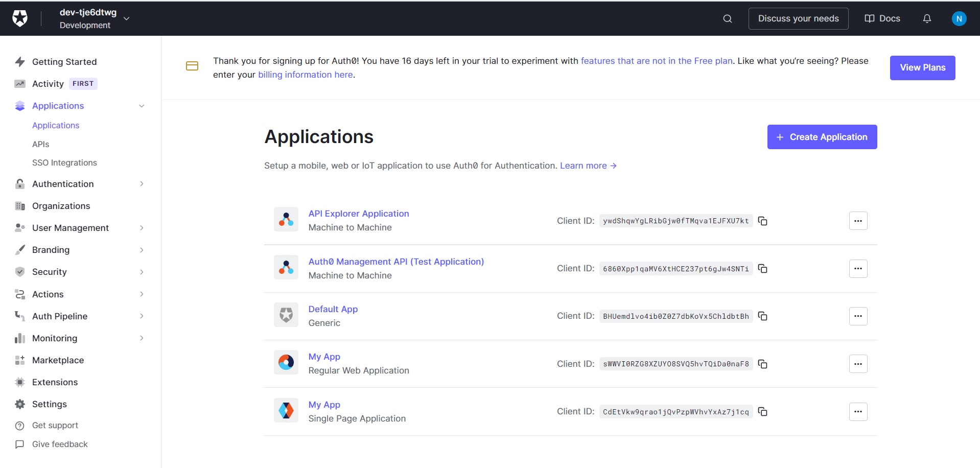
Task: Open the Auth0 Management API (Test Application) link
Action: pos(396,262)
